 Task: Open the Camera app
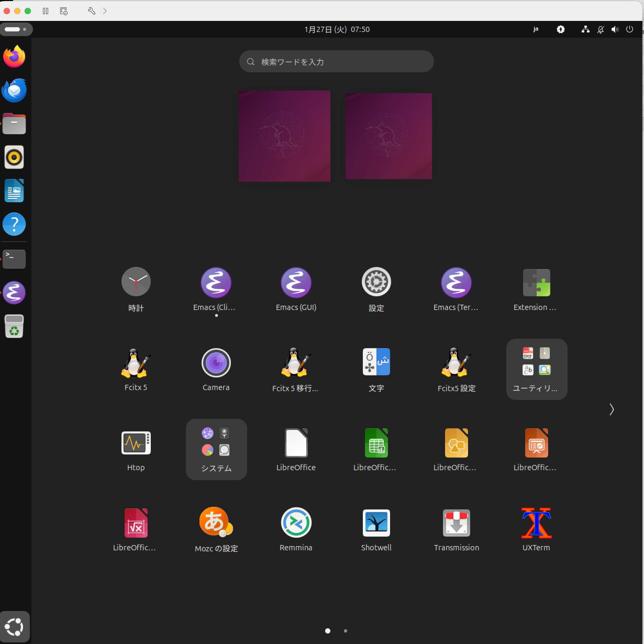click(216, 363)
